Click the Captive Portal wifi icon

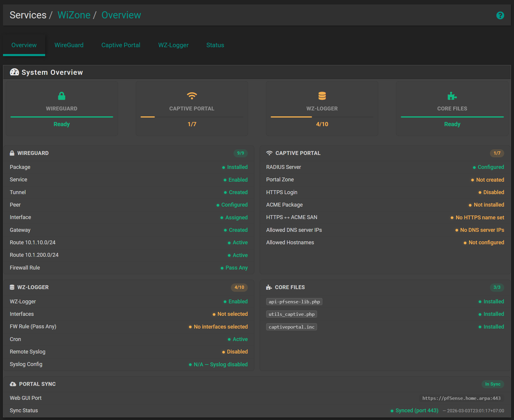click(192, 96)
